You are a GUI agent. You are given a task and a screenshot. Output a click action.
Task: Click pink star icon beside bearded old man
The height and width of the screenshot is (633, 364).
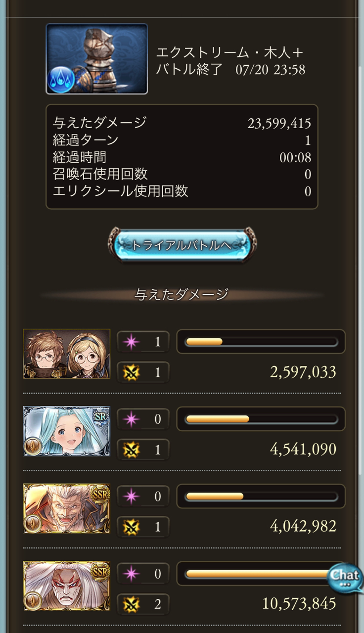pos(131,496)
